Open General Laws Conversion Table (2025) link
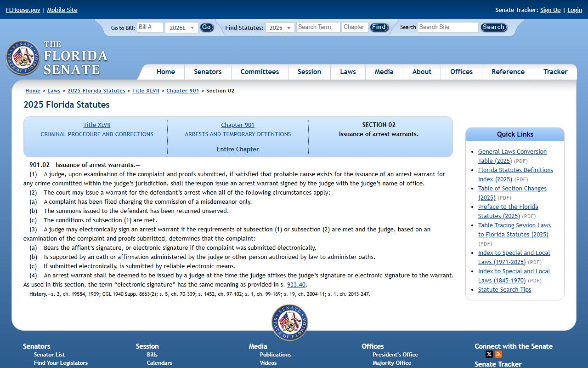The height and width of the screenshot is (368, 588). coord(512,156)
